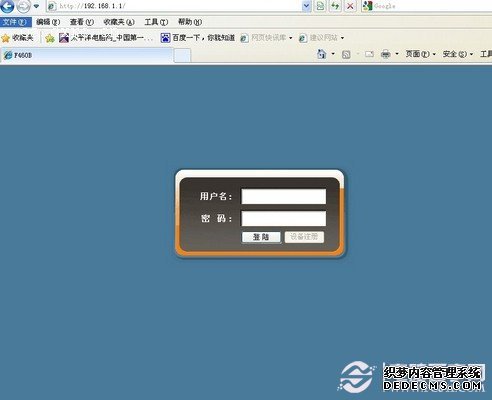This screenshot has width=492, height=400.
Task: Click the Print icon in command bar
Action: [x=386, y=54]
